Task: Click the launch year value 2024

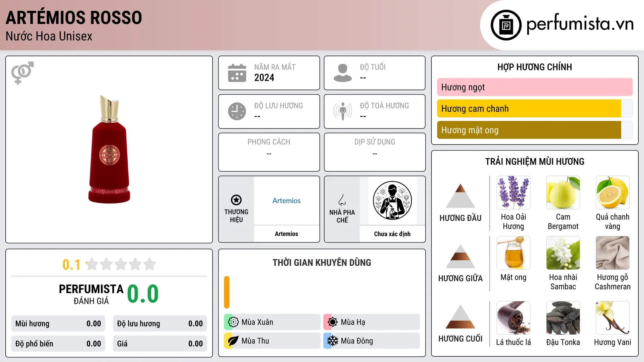Action: pyautogui.click(x=264, y=78)
